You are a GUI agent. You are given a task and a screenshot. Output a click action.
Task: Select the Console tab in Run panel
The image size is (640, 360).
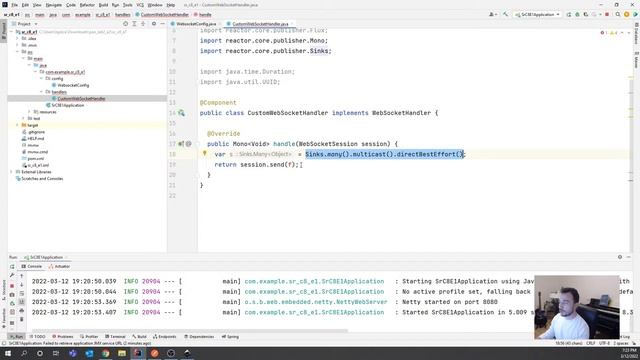32,266
